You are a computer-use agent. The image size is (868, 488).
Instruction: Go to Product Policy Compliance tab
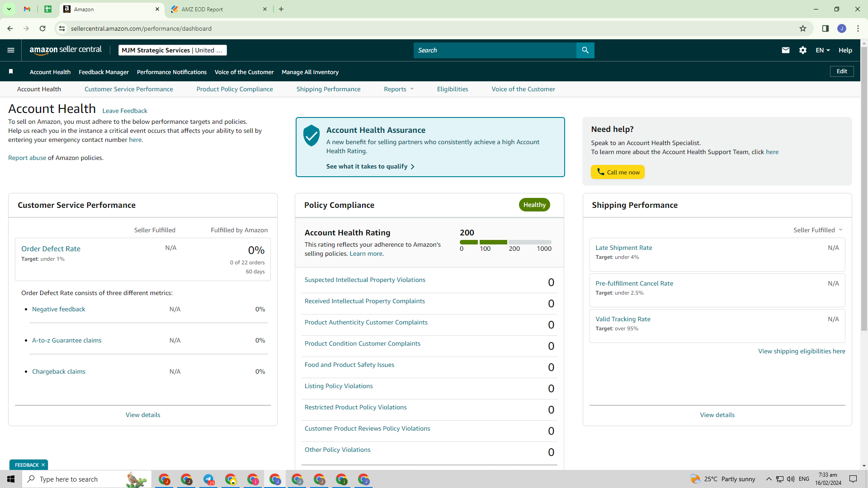click(235, 89)
